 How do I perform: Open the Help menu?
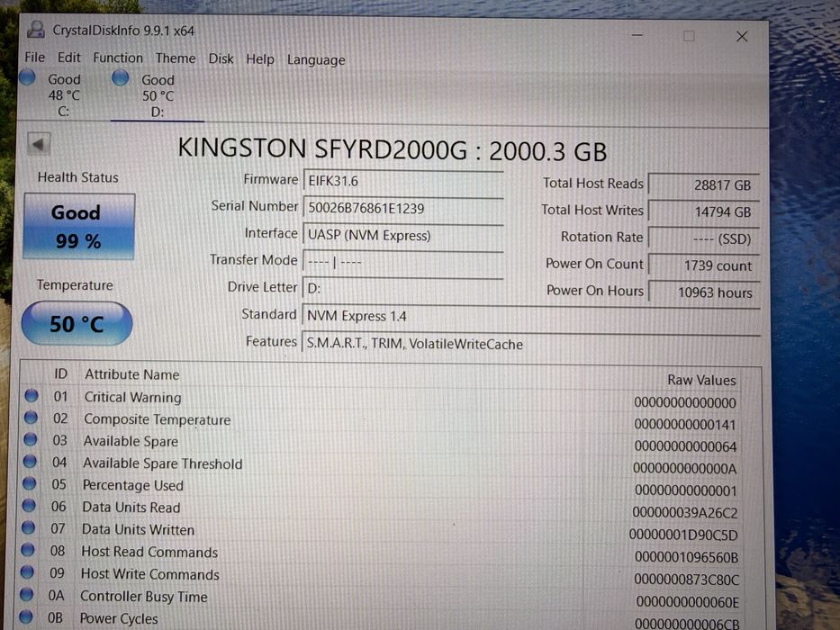point(260,58)
